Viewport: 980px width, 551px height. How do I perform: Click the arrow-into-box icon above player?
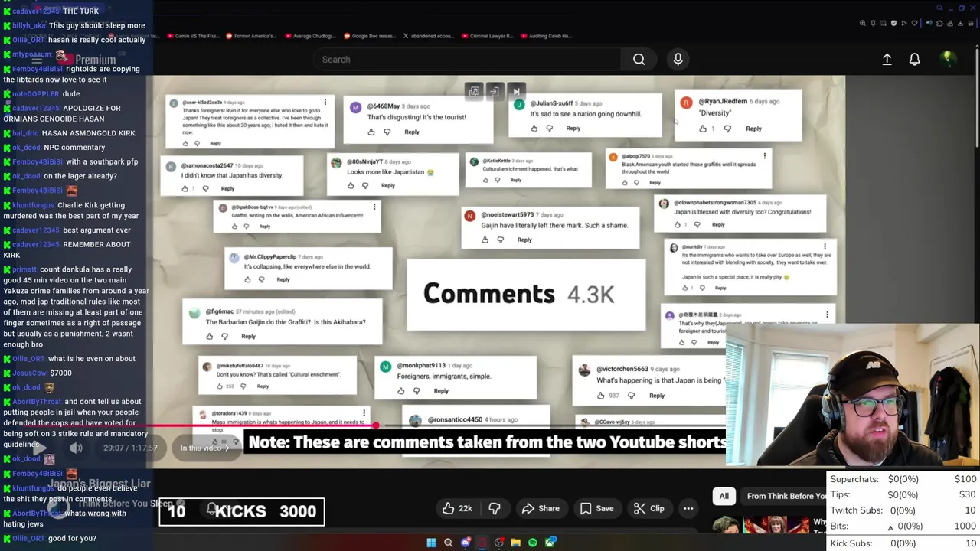pyautogui.click(x=495, y=92)
